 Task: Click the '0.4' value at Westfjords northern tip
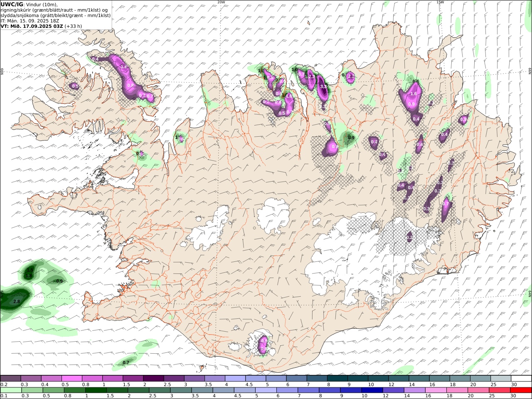95,59
